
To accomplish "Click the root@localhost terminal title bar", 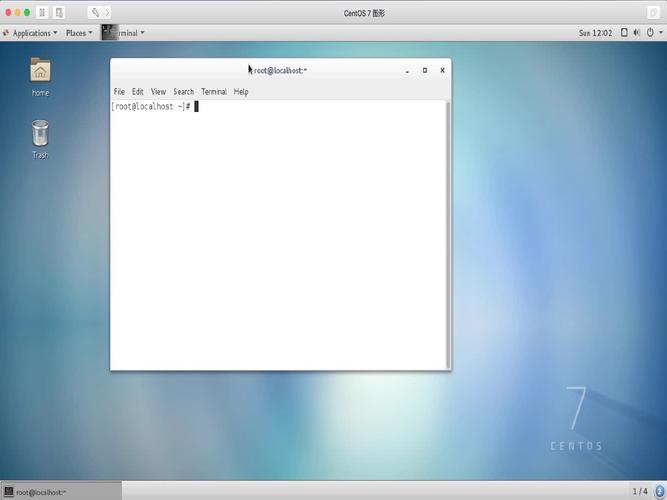I will pyautogui.click(x=281, y=71).
